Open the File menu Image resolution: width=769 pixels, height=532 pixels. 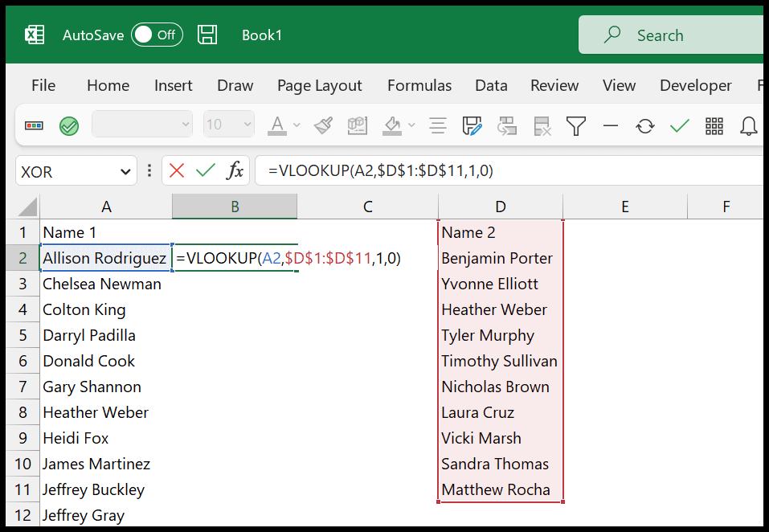click(43, 85)
